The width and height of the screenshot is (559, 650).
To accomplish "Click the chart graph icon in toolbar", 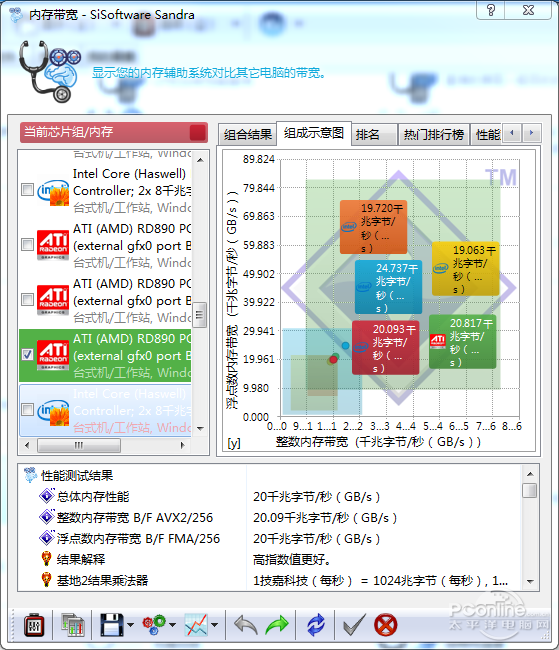I will click(x=196, y=625).
